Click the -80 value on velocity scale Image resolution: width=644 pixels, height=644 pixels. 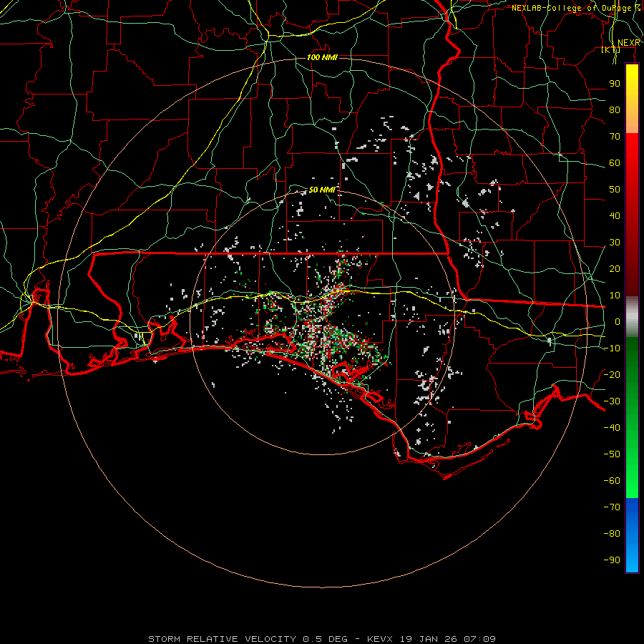point(612,534)
